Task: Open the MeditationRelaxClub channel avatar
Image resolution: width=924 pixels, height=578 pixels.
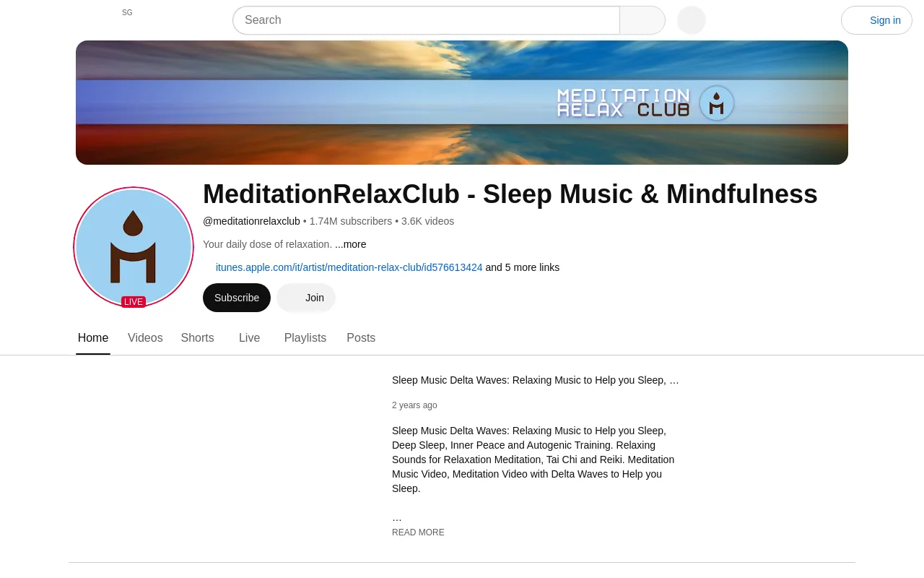Action: pos(134,247)
